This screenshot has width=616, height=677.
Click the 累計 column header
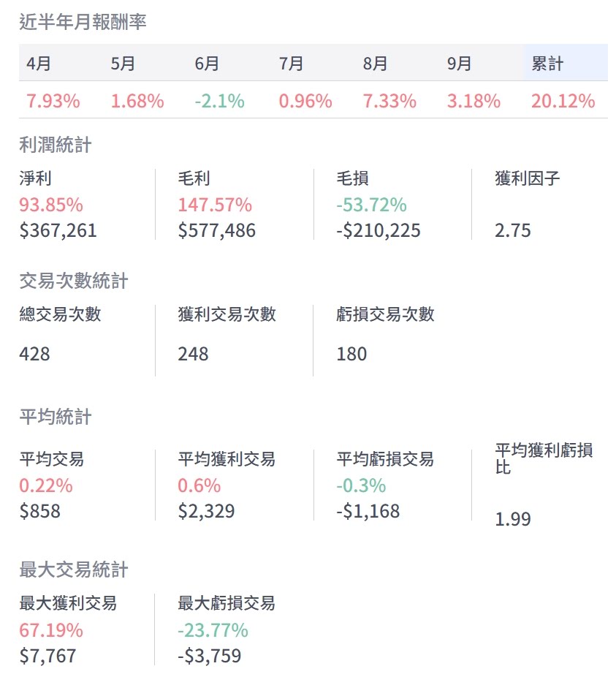(547, 64)
